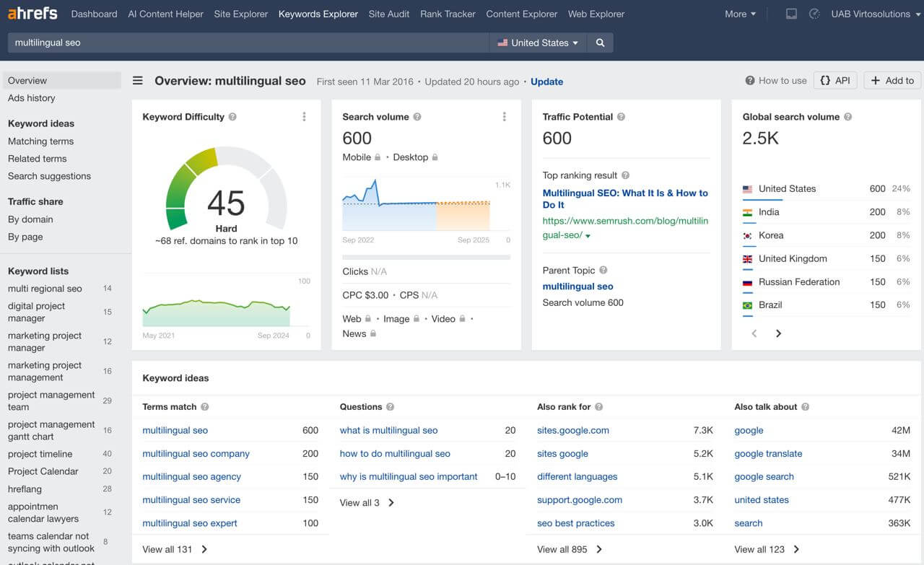Open multilingual seo company keyword
The height and width of the screenshot is (565, 924).
click(x=196, y=454)
